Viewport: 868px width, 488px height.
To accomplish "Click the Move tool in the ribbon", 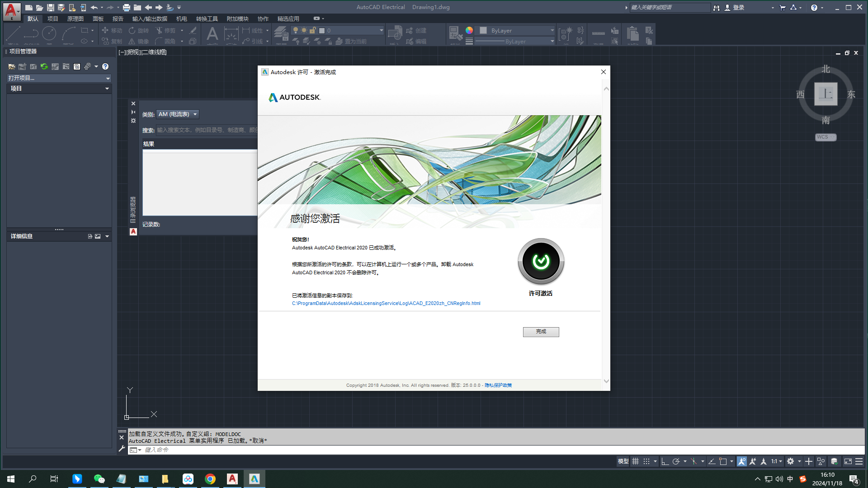I will tap(112, 30).
